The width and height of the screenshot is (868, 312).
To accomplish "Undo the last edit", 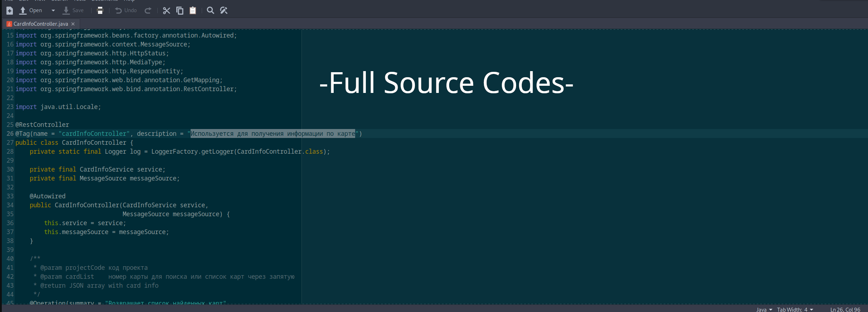I will coord(126,11).
